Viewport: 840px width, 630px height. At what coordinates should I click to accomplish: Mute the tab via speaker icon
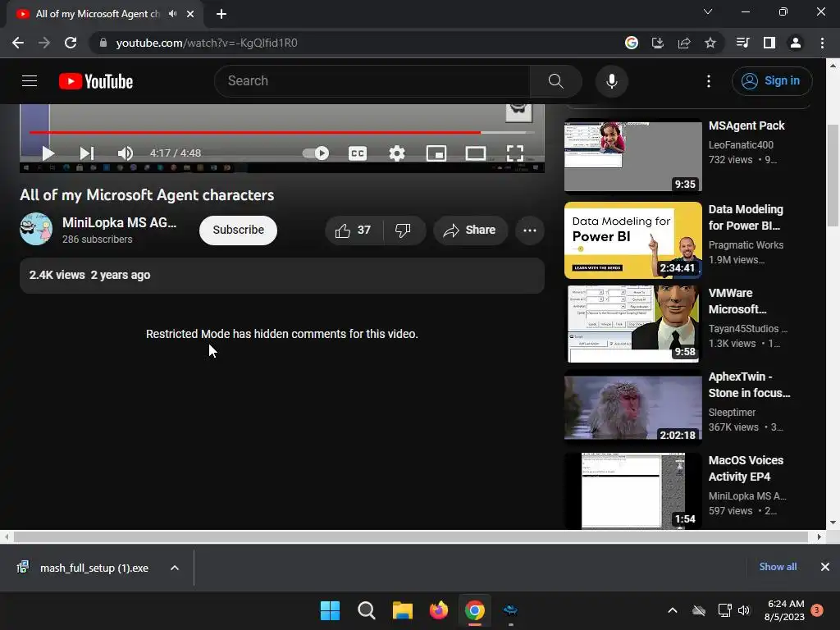point(172,14)
